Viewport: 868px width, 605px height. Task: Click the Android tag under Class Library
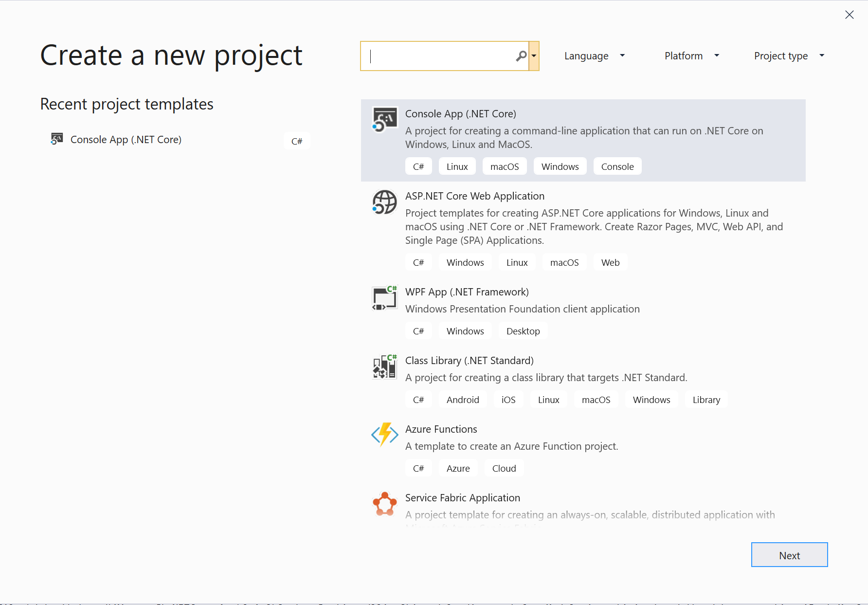point(463,400)
